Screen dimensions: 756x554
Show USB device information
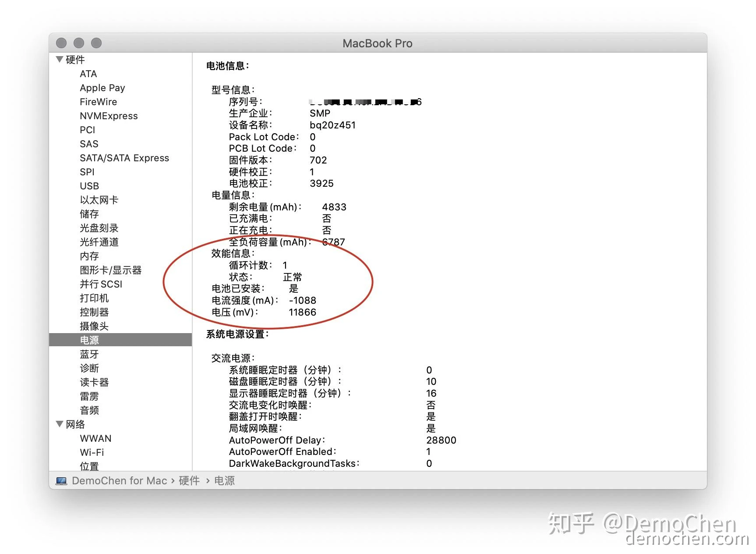pos(89,186)
